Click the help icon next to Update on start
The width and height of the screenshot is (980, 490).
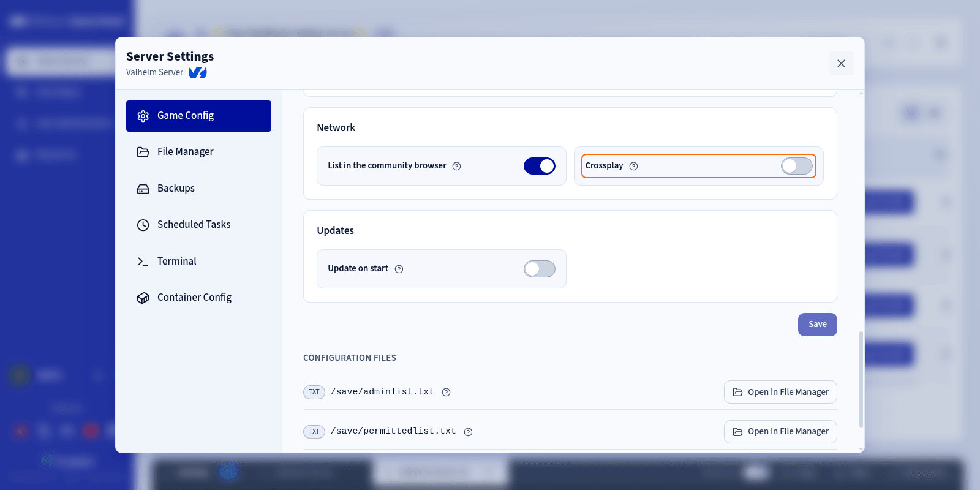pyautogui.click(x=399, y=269)
